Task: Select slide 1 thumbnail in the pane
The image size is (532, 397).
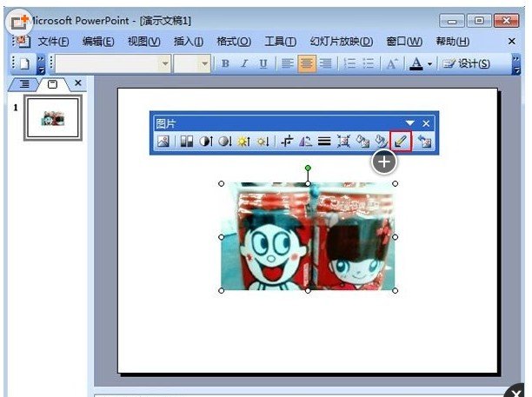Action: click(53, 117)
